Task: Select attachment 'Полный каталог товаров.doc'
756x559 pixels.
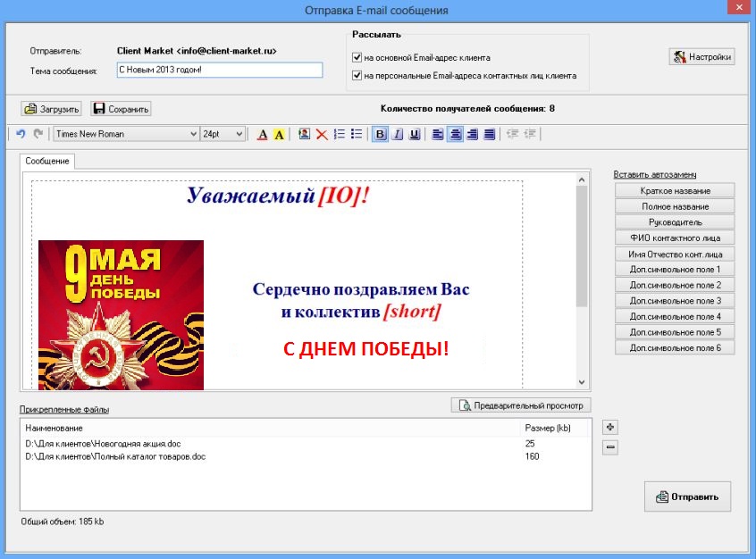Action: [115, 456]
